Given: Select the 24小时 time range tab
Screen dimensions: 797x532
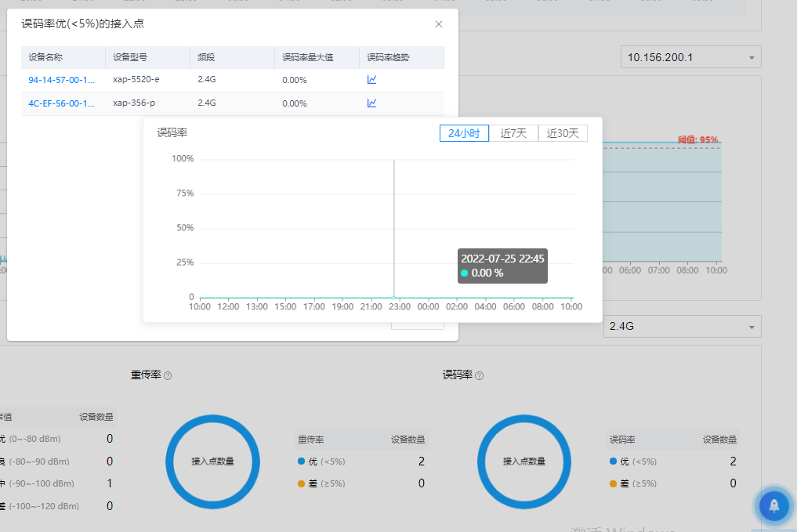Looking at the screenshot, I should pyautogui.click(x=464, y=133).
